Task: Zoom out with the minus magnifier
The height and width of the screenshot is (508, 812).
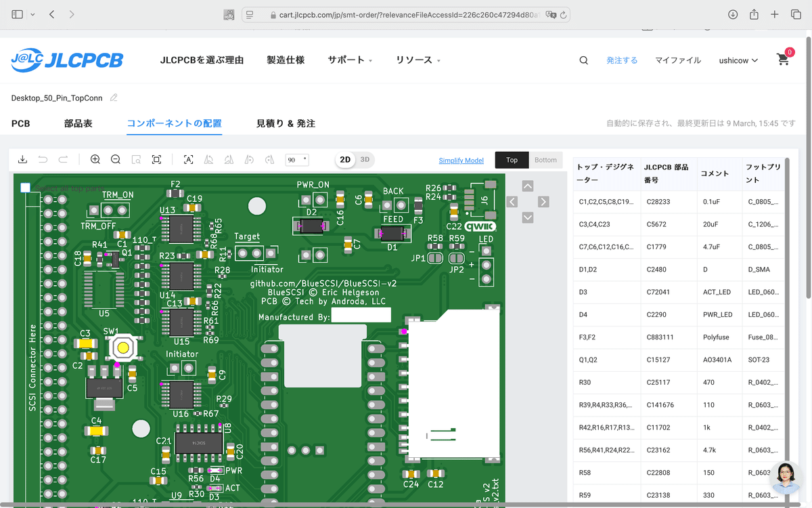Action: (116, 160)
